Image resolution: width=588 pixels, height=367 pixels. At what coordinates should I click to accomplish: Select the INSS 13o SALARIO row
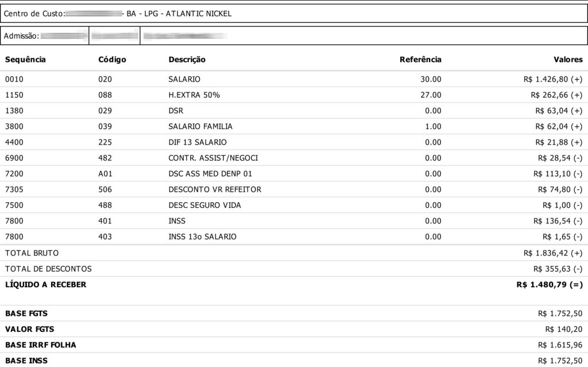point(202,237)
